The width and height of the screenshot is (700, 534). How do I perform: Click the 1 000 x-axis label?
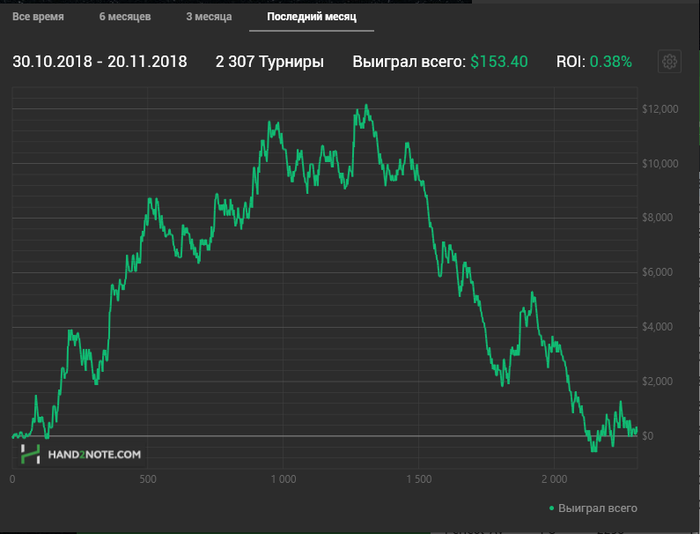coord(283,479)
